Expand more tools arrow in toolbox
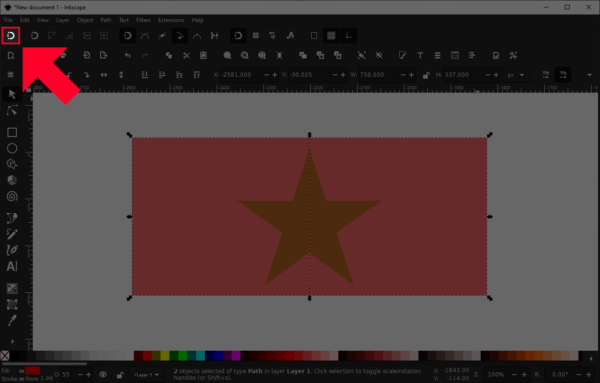Screen dimensions: 600x383 coord(12,341)
